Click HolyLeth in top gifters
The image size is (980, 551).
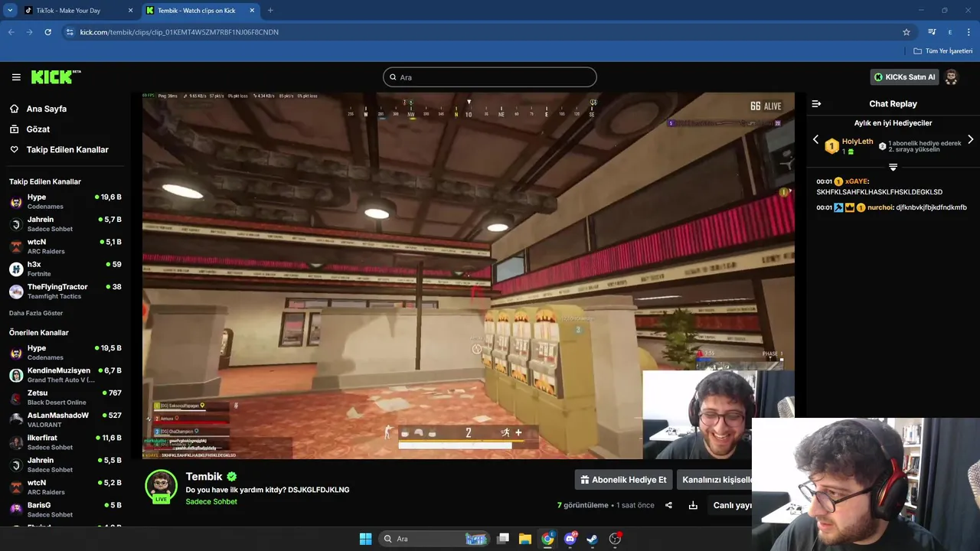pos(857,142)
